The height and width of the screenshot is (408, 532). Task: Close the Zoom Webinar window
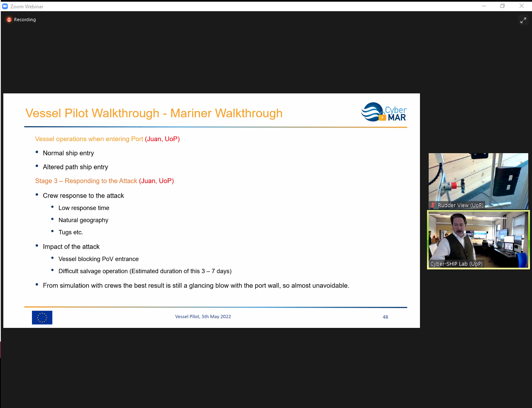coord(521,6)
